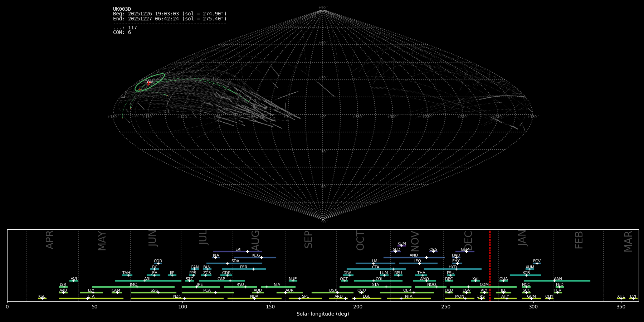Click the LEO shower label
This screenshot has height=322, width=644.
(x=417, y=261)
